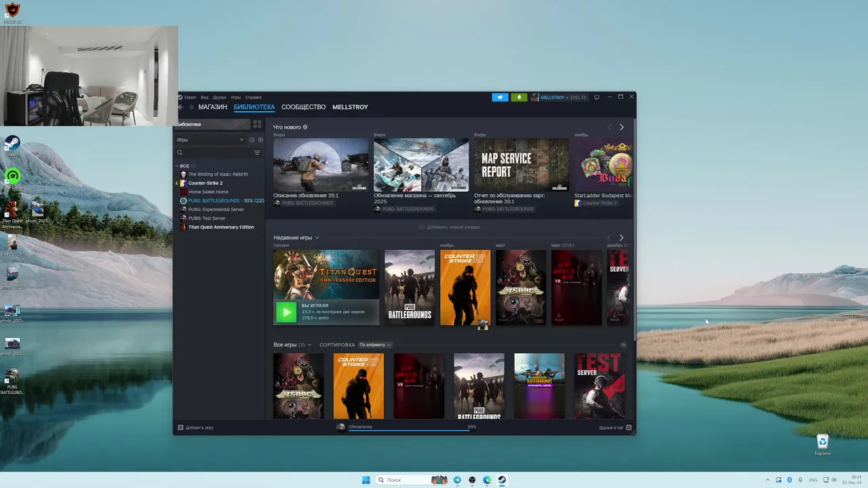Open the MAP SERVICE REPORT news thumbnail
The width and height of the screenshot is (868, 488).
(521, 165)
